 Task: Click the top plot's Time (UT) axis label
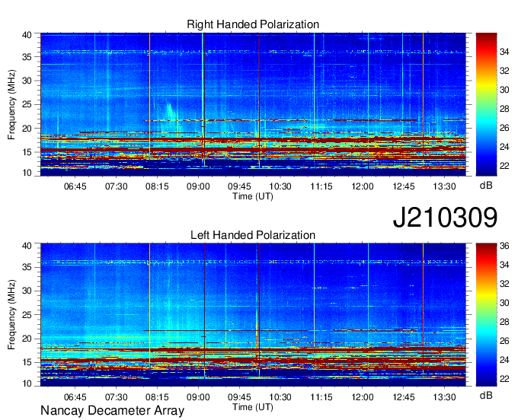253,196
